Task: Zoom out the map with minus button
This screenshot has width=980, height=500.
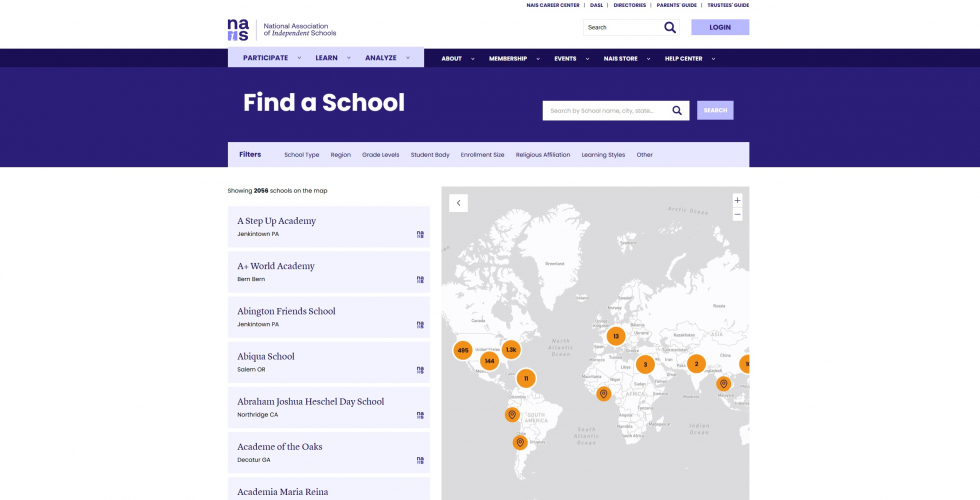Action: [738, 214]
